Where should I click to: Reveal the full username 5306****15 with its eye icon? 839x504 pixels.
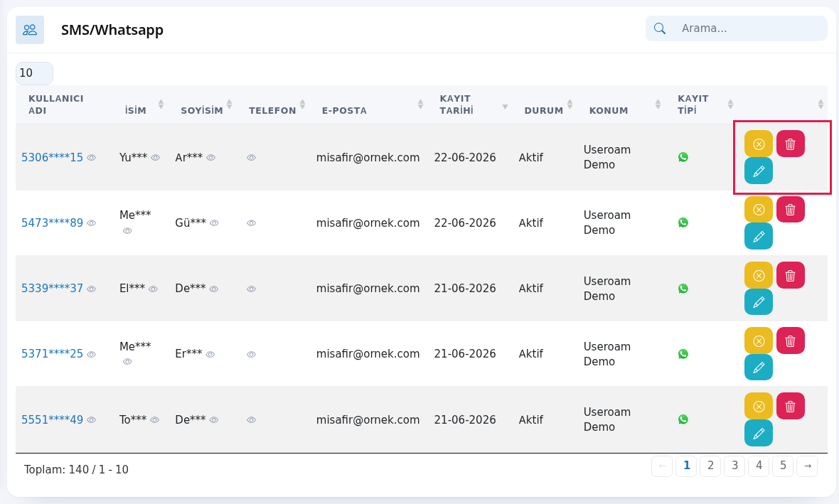92,158
